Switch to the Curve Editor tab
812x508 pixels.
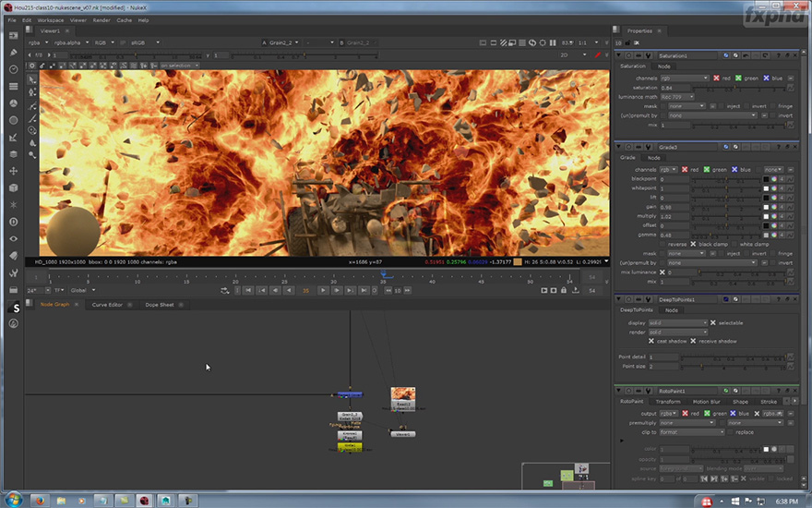tap(107, 305)
